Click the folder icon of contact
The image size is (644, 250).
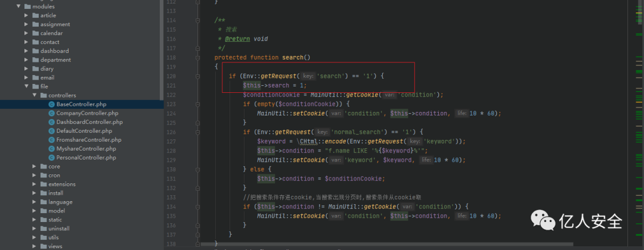point(35,42)
